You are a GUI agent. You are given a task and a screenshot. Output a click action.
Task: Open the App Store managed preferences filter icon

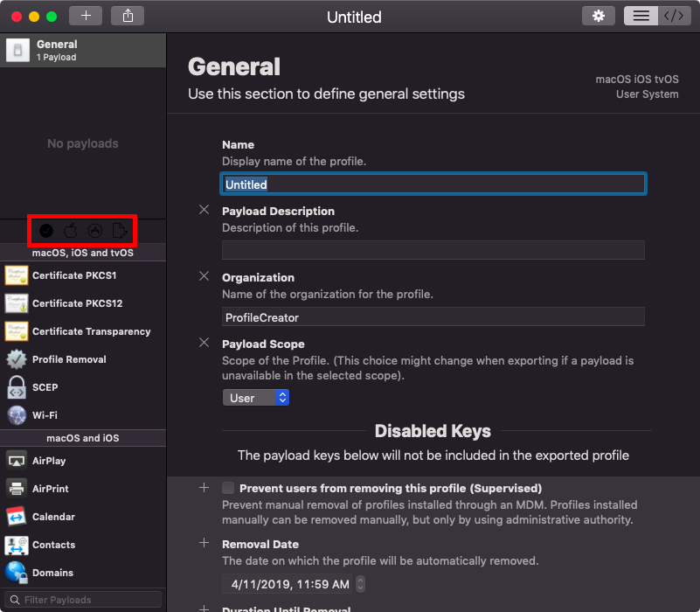[94, 230]
